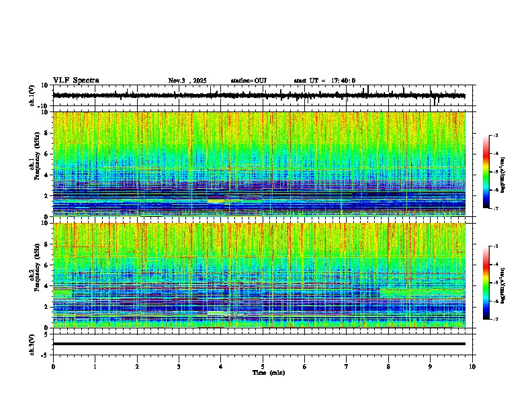Click the ch.1 frequency tick label "6"
532x411 pixels.
click(x=47, y=154)
